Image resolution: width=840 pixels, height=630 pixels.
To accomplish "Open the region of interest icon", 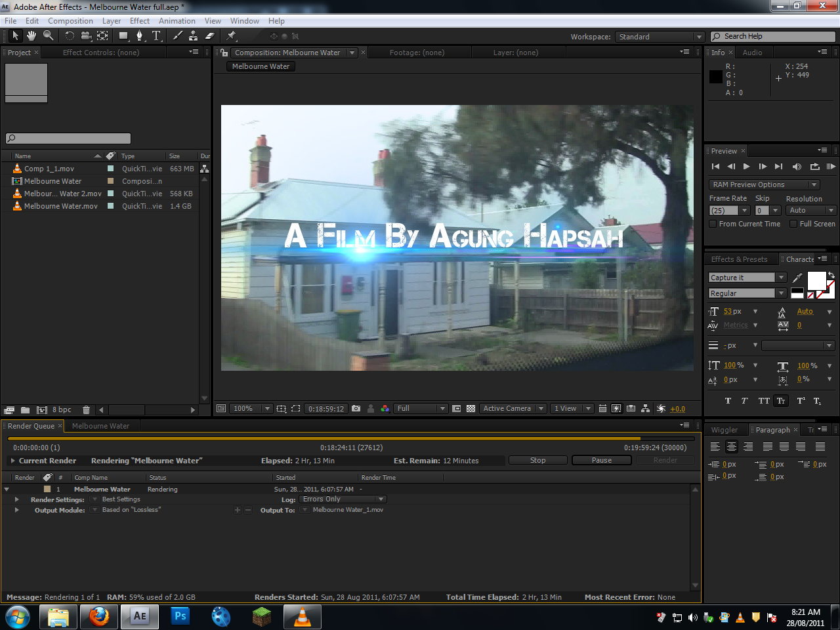I will tap(456, 408).
